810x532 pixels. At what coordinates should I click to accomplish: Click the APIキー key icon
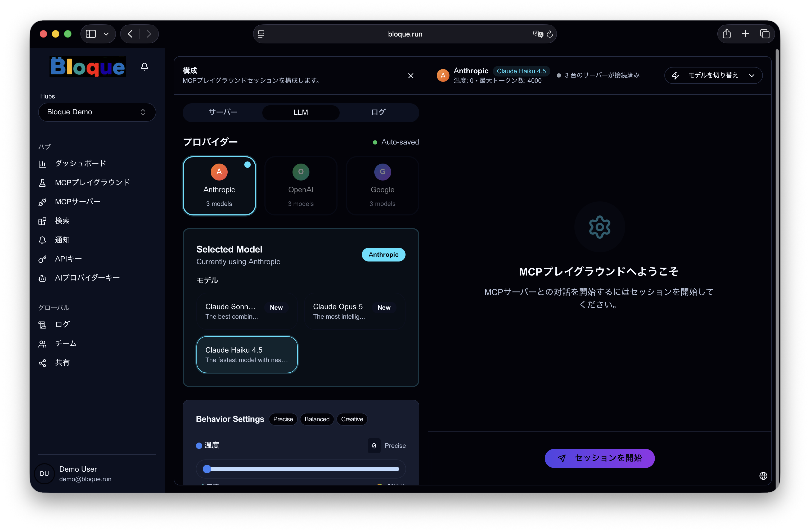[x=42, y=259]
